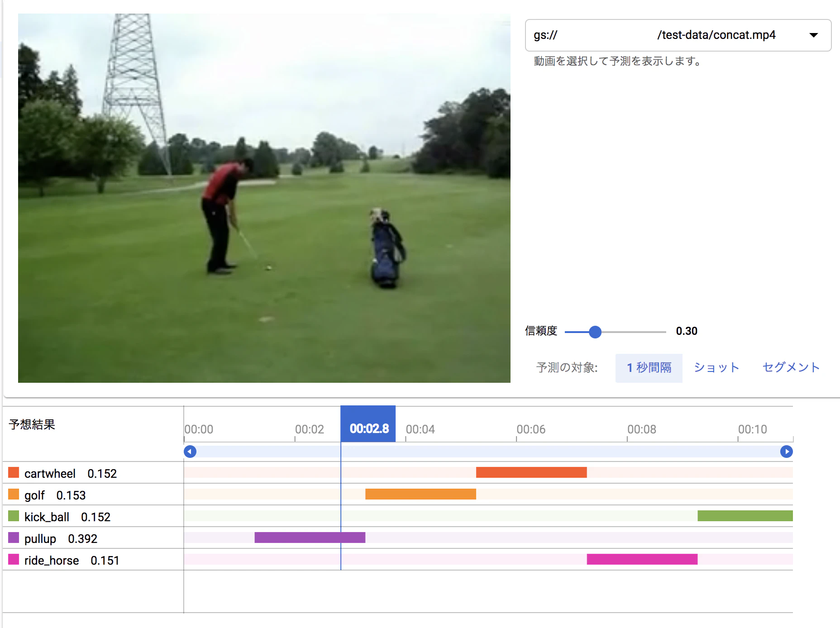Switch to the ショット prediction tab
This screenshot has width=840, height=628.
[x=716, y=368]
